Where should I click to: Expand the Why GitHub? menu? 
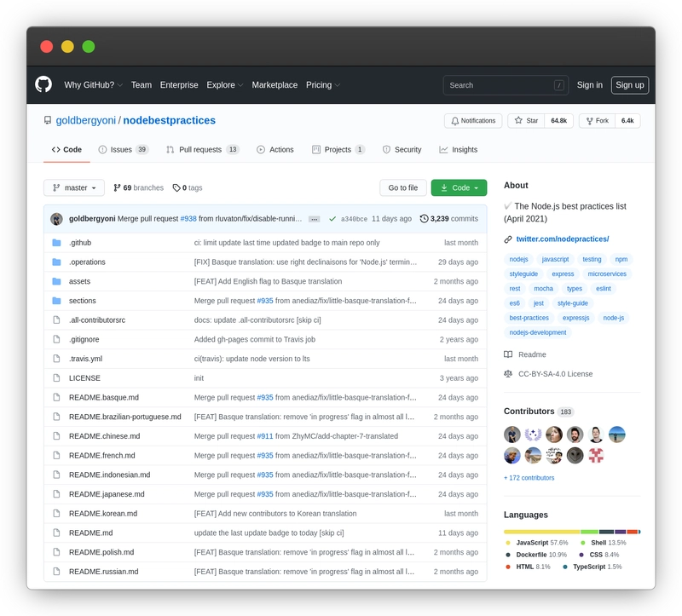pos(93,84)
